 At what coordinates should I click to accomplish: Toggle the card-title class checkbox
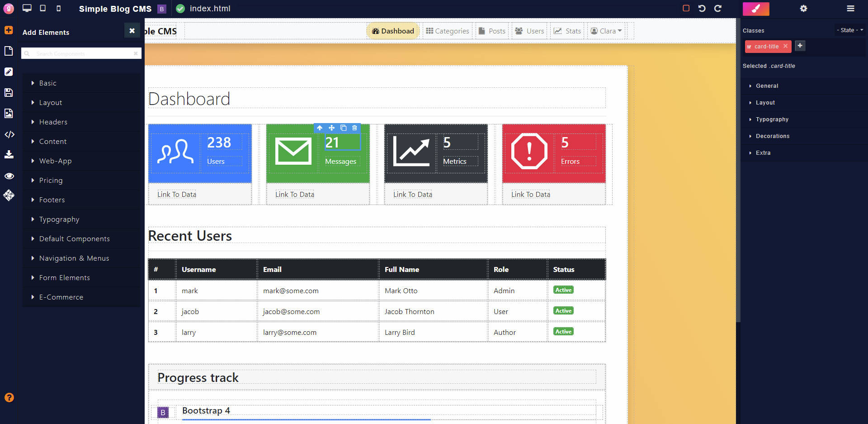point(750,46)
